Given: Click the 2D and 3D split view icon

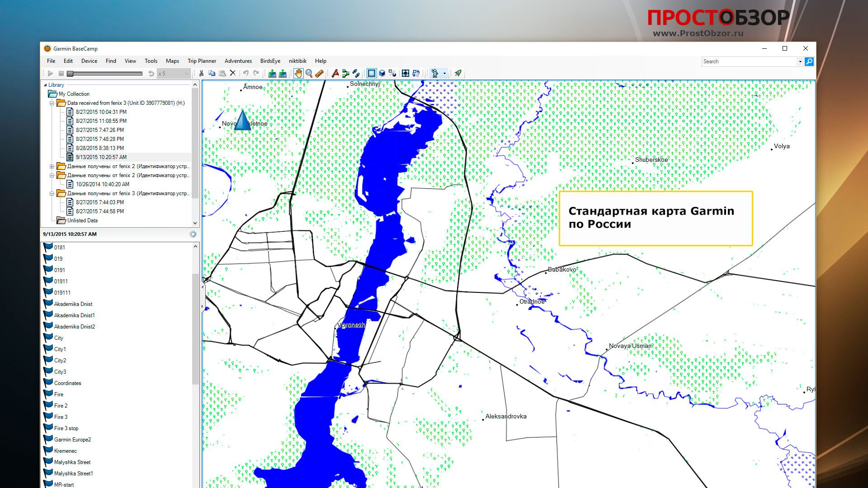Looking at the screenshot, I should click(x=392, y=73).
